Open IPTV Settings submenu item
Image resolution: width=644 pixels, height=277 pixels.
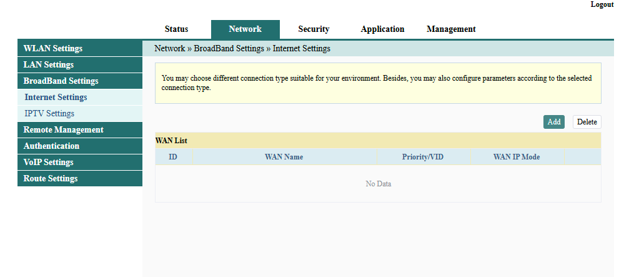pyautogui.click(x=49, y=114)
